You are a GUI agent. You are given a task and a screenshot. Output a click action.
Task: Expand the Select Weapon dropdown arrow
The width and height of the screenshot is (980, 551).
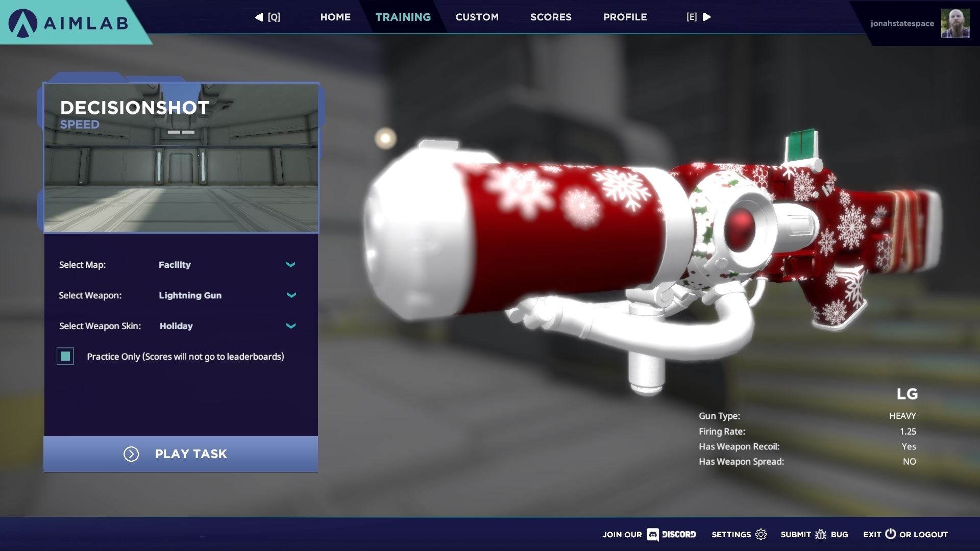(291, 295)
